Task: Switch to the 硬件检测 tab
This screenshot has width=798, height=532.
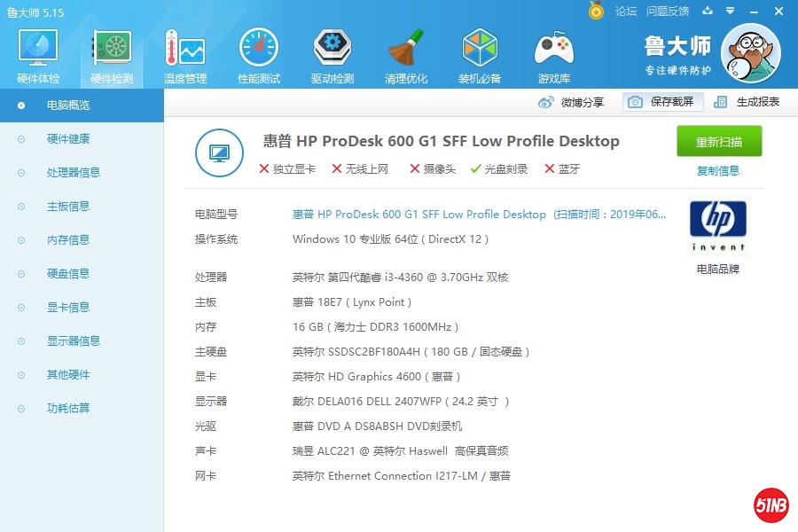Action: tap(112, 55)
